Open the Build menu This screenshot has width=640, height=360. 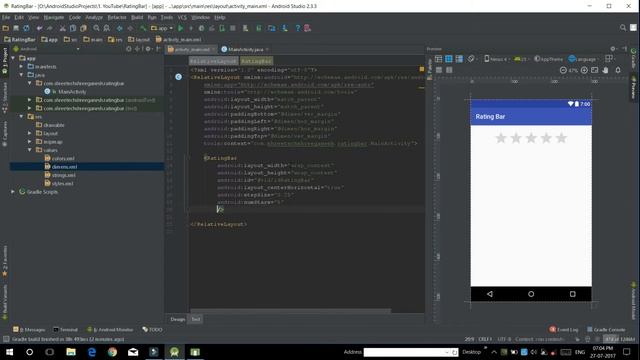coord(137,18)
